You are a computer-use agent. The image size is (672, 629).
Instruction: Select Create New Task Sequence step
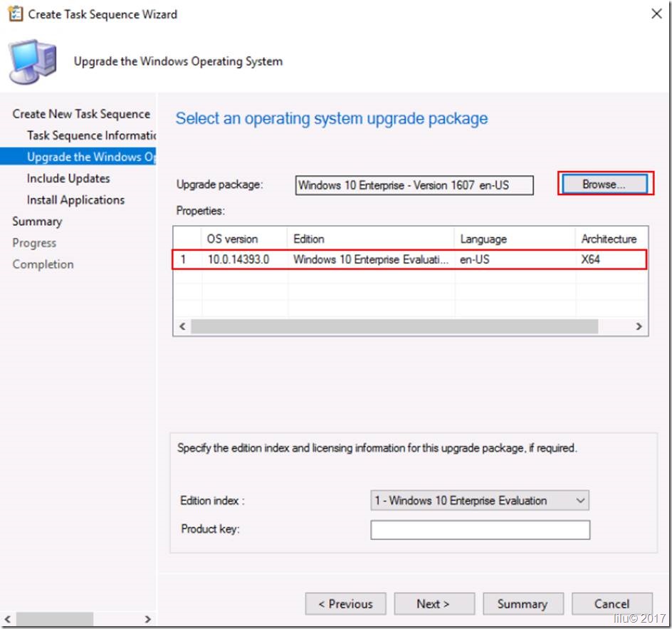click(x=81, y=114)
